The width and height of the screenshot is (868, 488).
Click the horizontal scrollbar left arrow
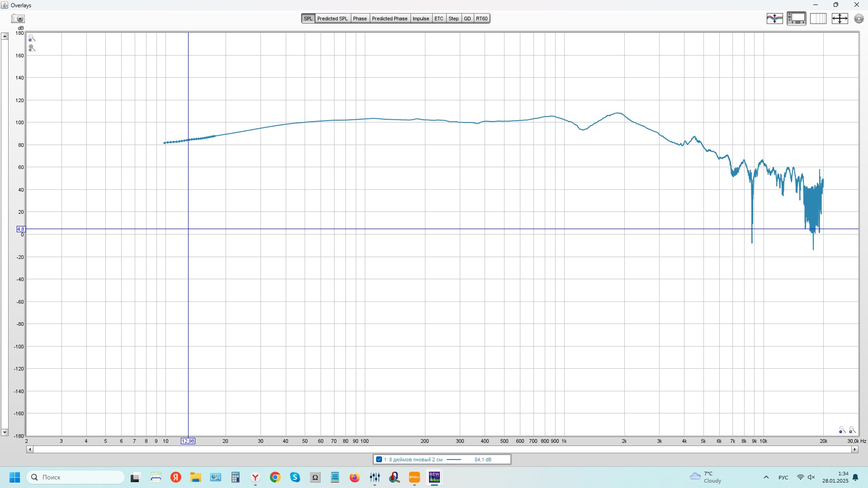29,450
